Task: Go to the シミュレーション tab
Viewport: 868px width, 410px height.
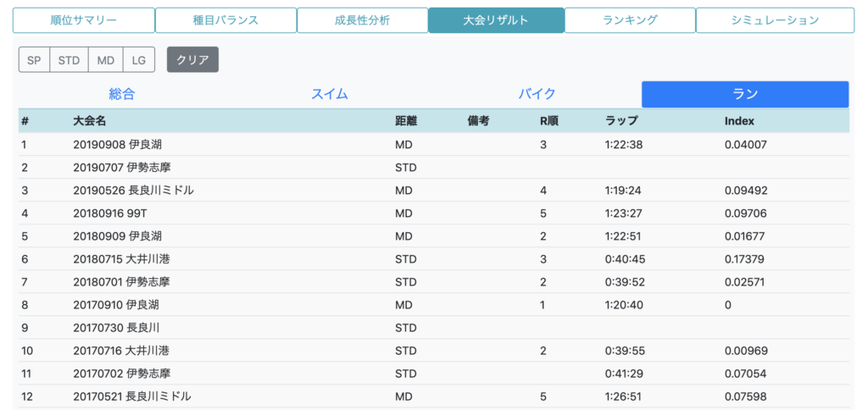Action: tap(775, 20)
